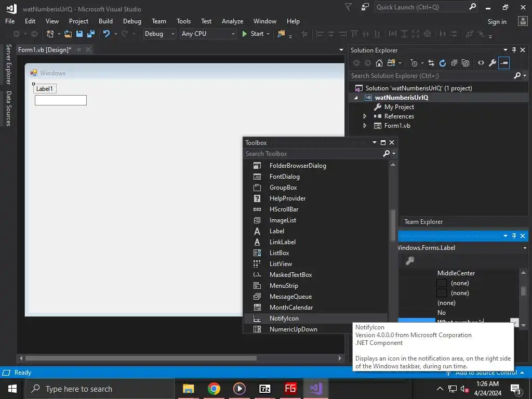
Task: Click the Quick Launch search magnifier
Action: 472,7
